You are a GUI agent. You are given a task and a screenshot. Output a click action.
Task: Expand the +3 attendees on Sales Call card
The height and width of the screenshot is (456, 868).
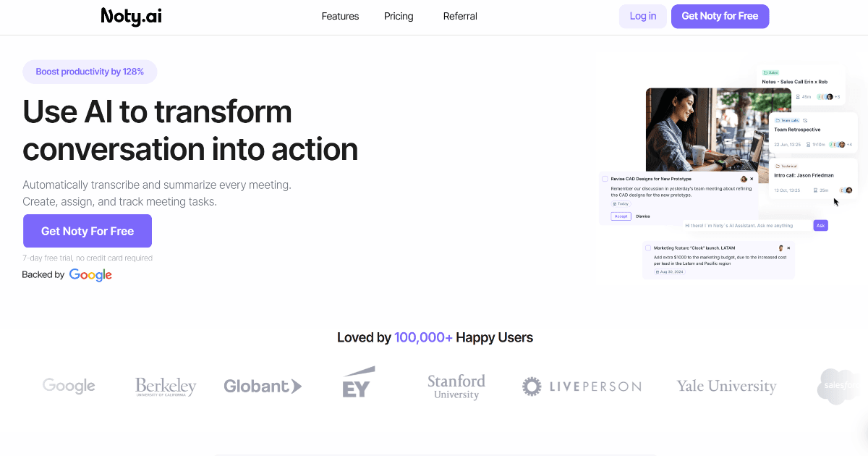point(837,96)
